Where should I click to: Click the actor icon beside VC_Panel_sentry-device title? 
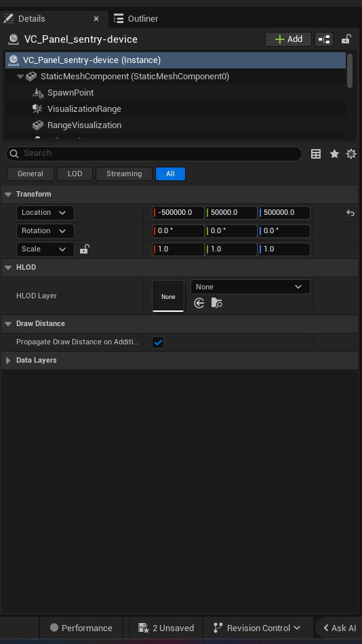point(14,39)
